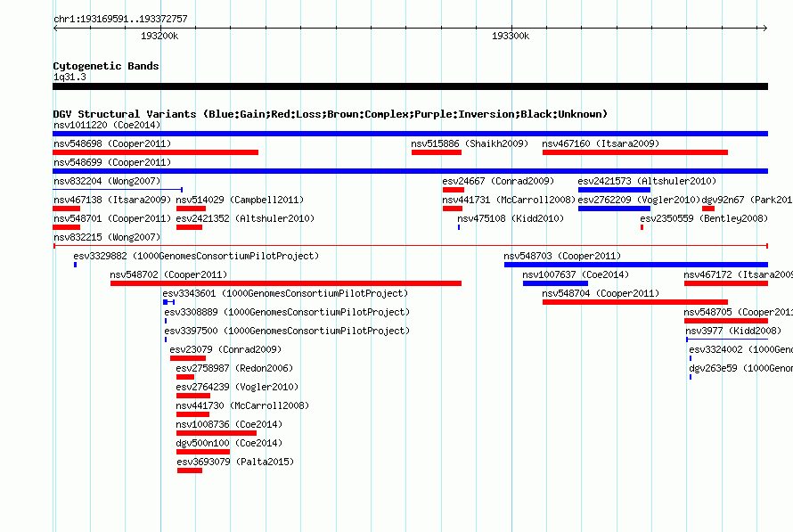Click nsv441731 (McCarroll2008) label
Viewport: 793px width, 532px height.
click(509, 200)
